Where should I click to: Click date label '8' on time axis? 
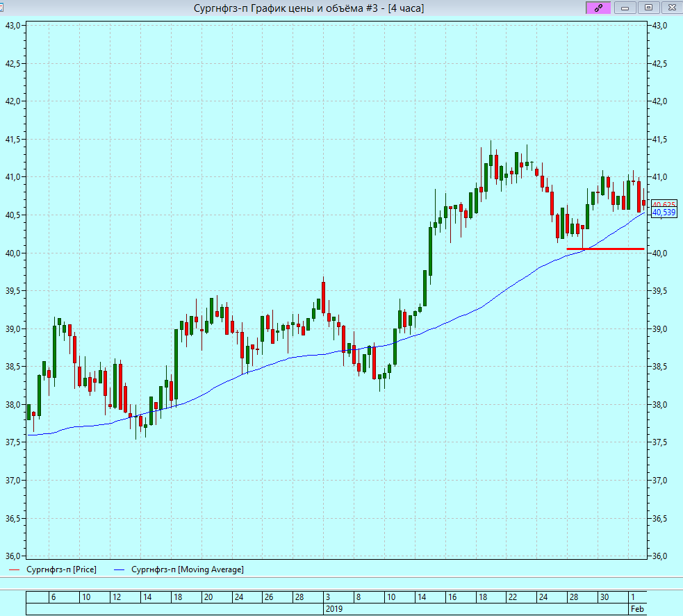point(359,597)
